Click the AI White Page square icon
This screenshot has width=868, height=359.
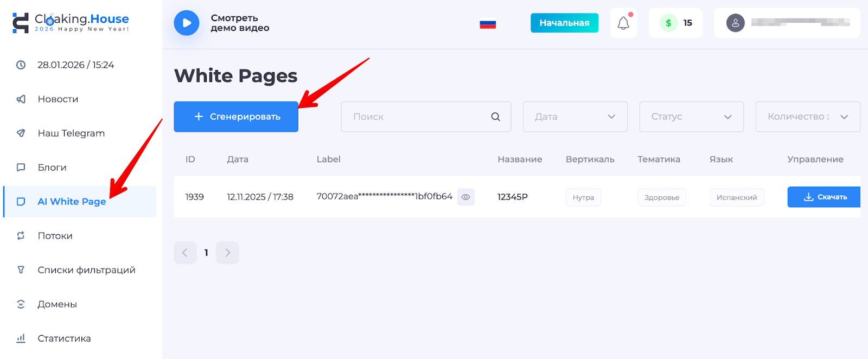[21, 202]
